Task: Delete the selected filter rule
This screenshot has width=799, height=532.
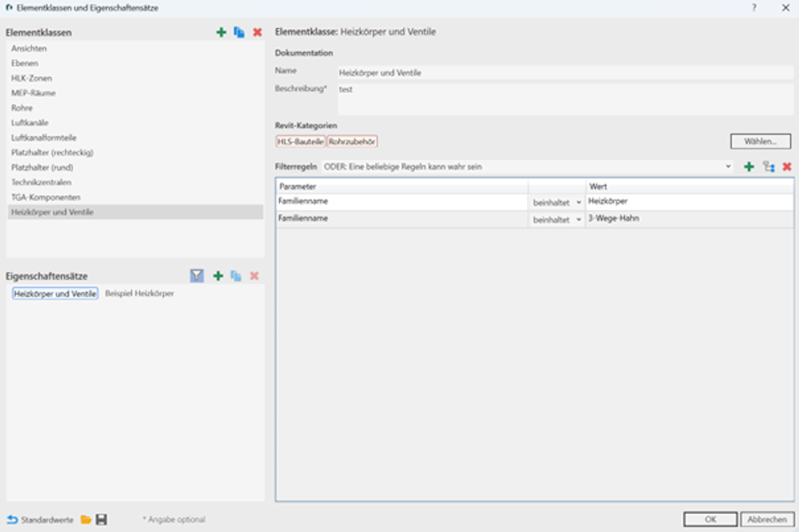Action: point(787,167)
